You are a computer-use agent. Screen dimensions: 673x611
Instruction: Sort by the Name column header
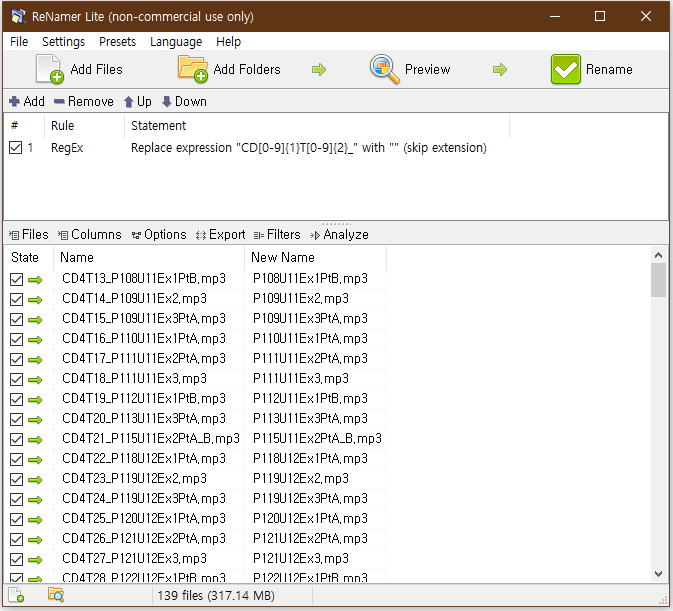pyautogui.click(x=149, y=257)
